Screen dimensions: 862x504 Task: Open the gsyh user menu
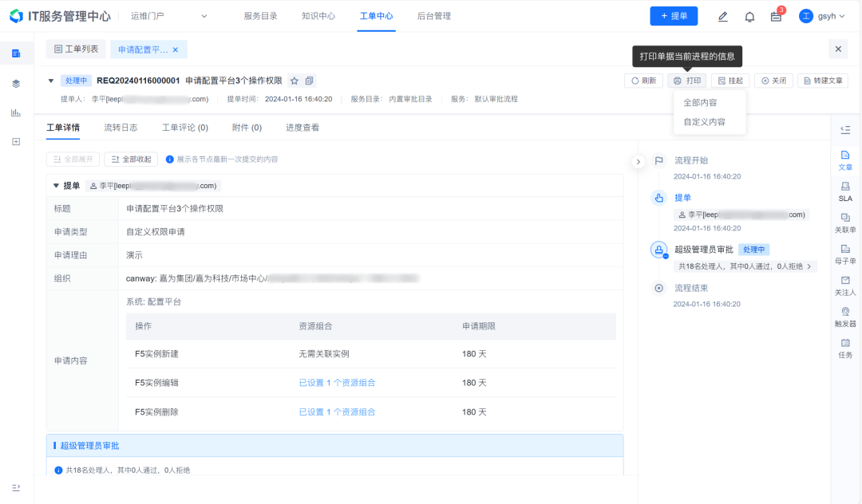coord(822,16)
